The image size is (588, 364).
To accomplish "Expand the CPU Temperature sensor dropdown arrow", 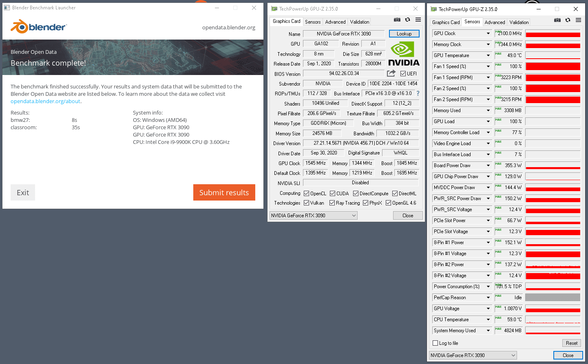I will pyautogui.click(x=488, y=320).
